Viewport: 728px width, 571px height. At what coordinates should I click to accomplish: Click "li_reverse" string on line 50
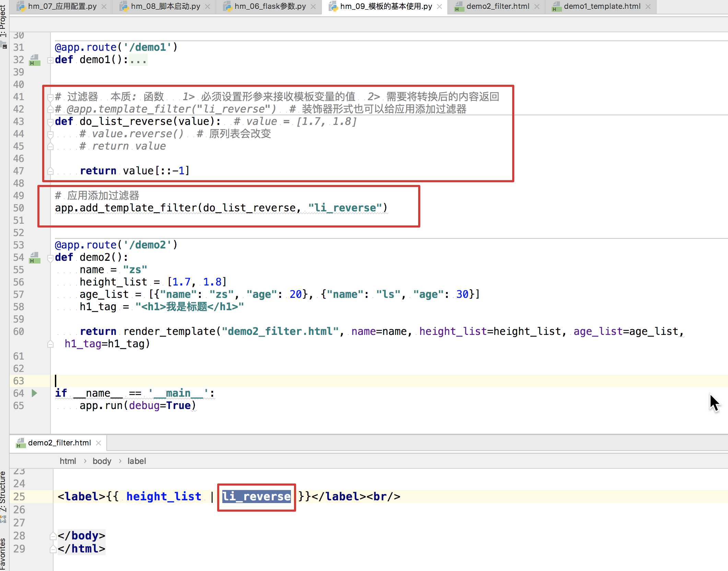[x=345, y=208]
